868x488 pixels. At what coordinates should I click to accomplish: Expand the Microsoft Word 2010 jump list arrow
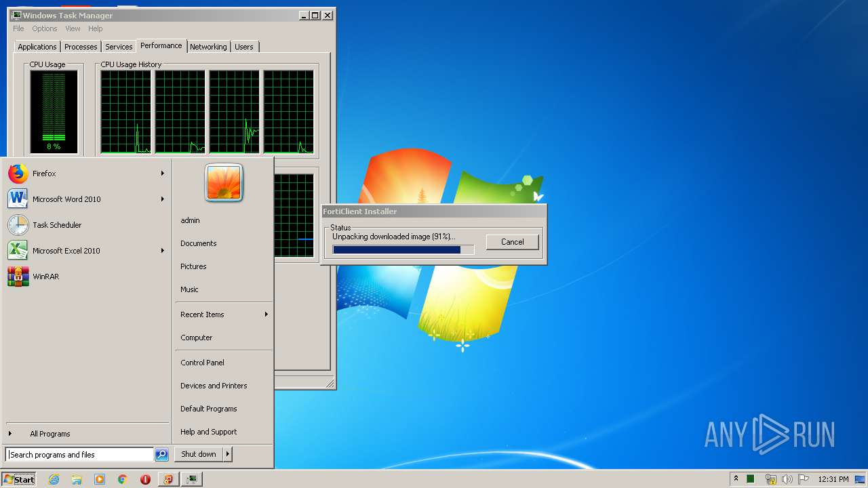pyautogui.click(x=163, y=199)
